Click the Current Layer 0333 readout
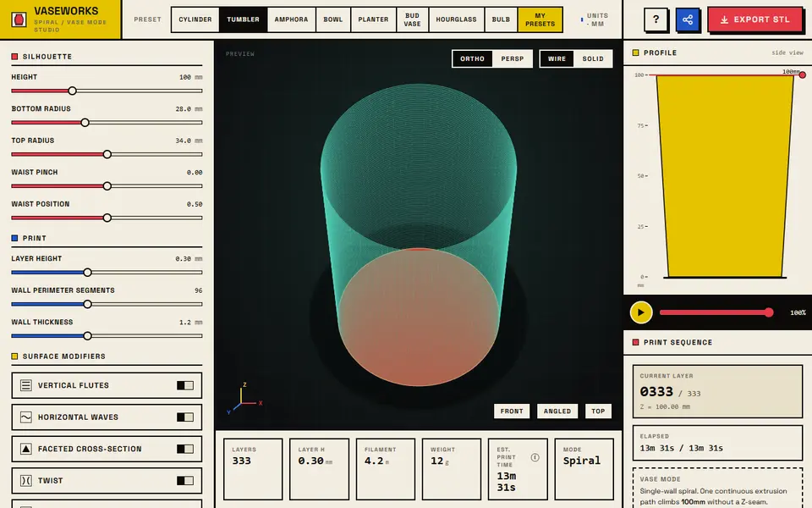The height and width of the screenshot is (508, 812). (x=717, y=391)
